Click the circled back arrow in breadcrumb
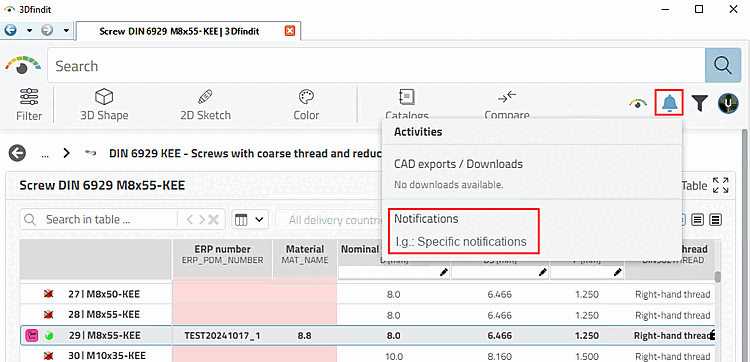Screen dimensions: 750x362 tap(17, 154)
